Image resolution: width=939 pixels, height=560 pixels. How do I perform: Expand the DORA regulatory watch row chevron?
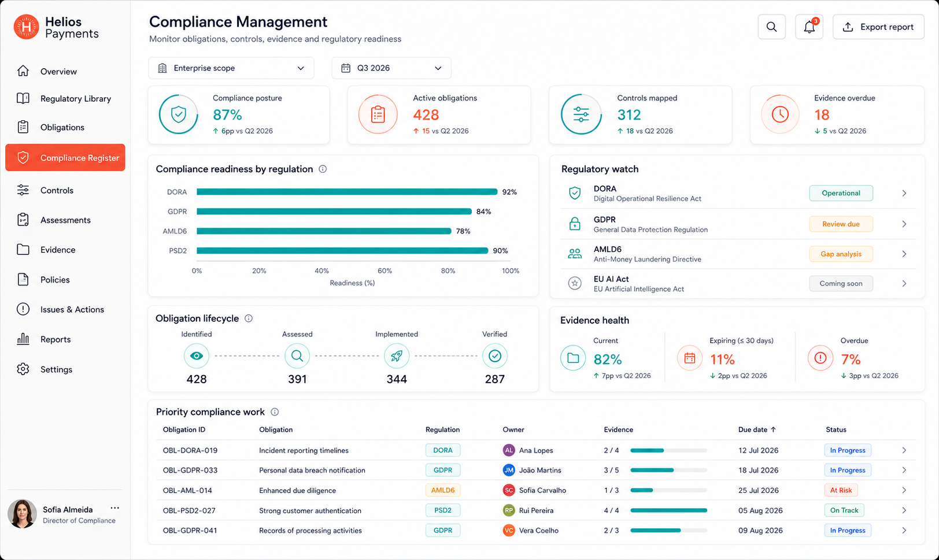[904, 193]
